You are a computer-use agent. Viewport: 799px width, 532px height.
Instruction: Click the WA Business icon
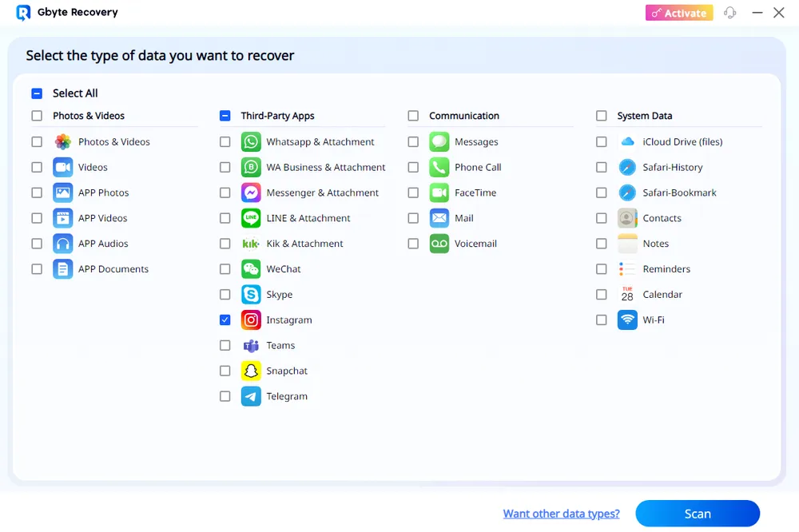click(251, 167)
